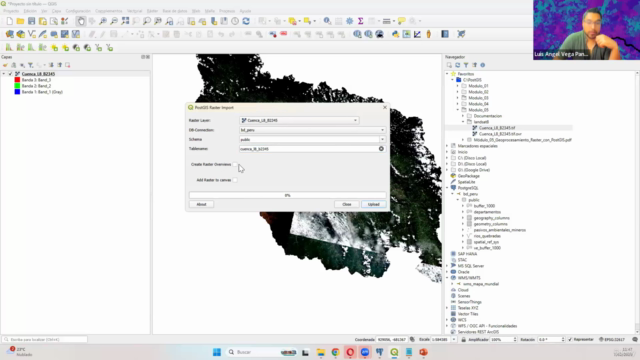Image resolution: width=640 pixels, height=360 pixels.
Task: Click the EPSG:32617 CRS button
Action: (x=611, y=340)
